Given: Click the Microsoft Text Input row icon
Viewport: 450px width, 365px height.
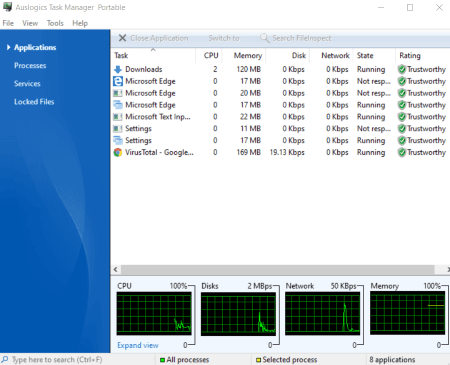Looking at the screenshot, I should (x=118, y=117).
